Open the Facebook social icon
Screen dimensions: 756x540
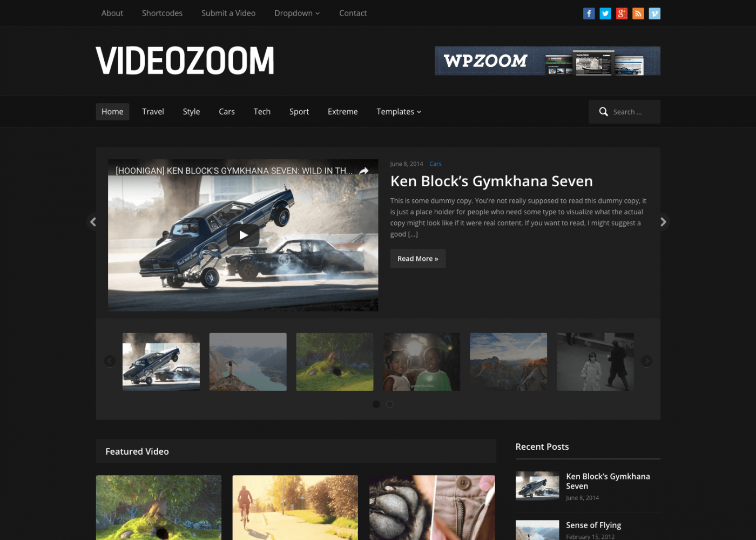(x=589, y=13)
